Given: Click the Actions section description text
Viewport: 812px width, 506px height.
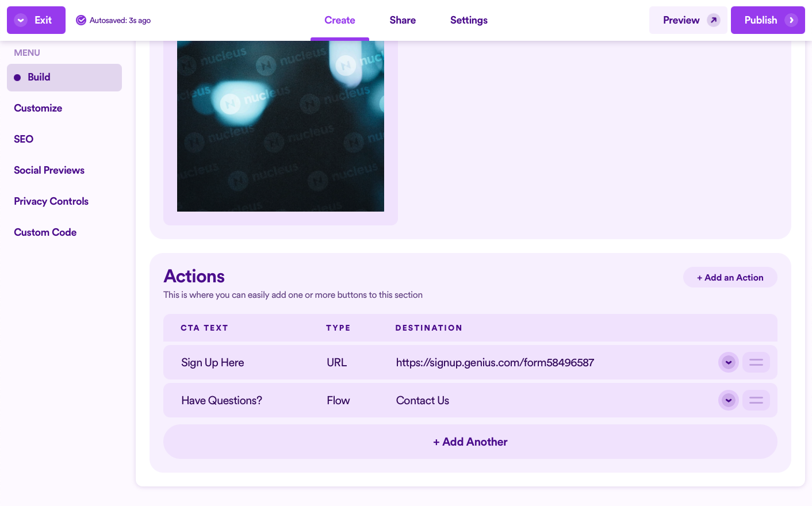Looking at the screenshot, I should 293,295.
